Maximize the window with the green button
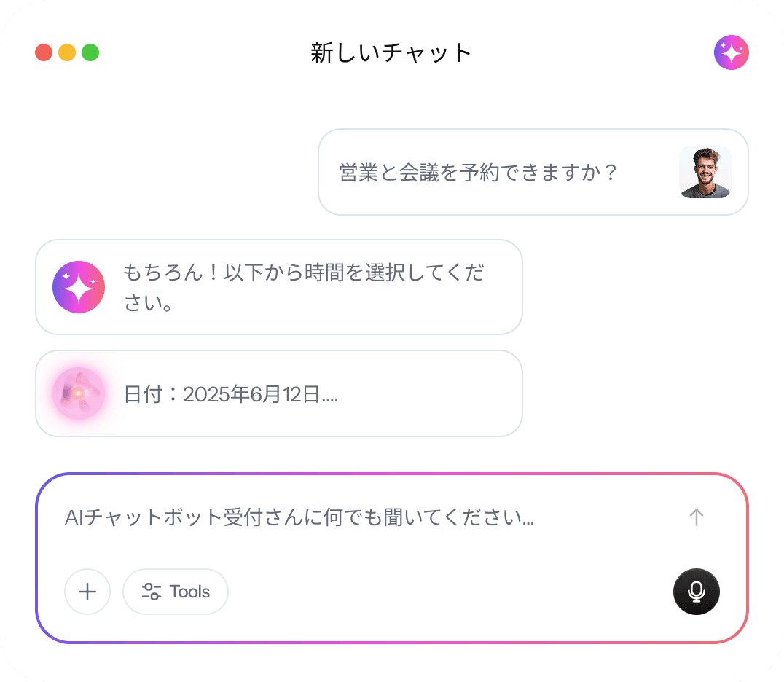 90,52
